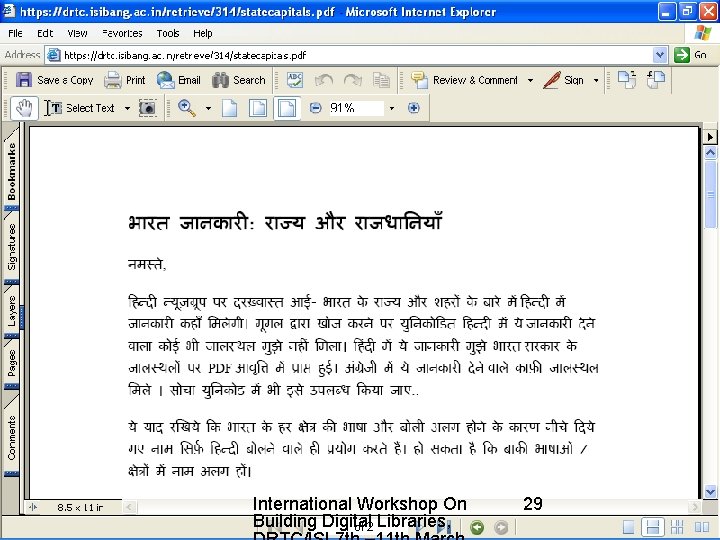The width and height of the screenshot is (720, 540).
Task: Choose the Select Text tool
Action: pyautogui.click(x=80, y=108)
